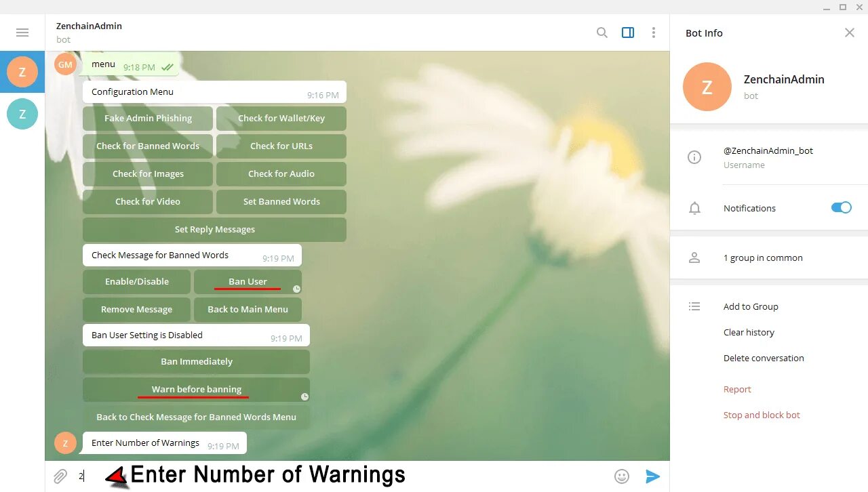Click Check for Wallet/Key button
The width and height of the screenshot is (868, 492).
[281, 118]
